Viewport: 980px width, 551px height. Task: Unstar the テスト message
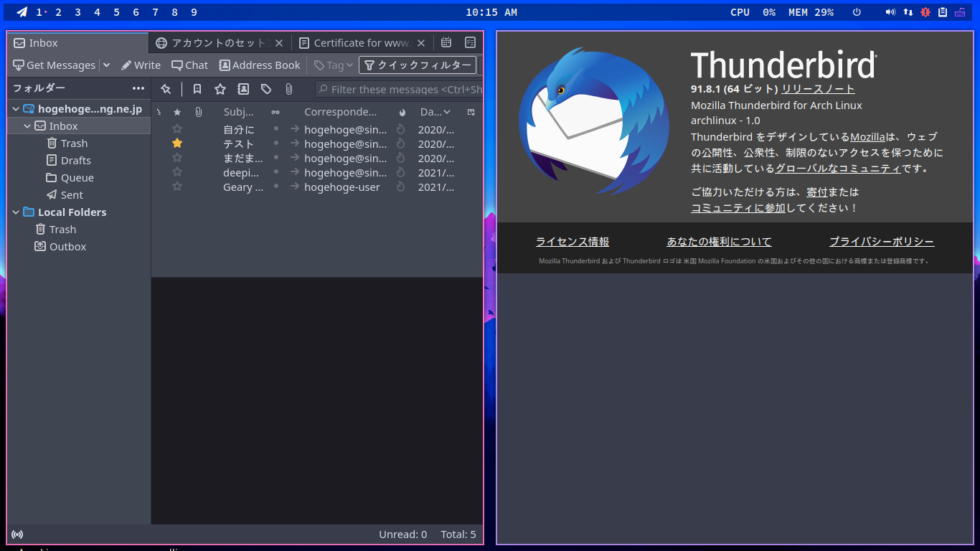(177, 143)
